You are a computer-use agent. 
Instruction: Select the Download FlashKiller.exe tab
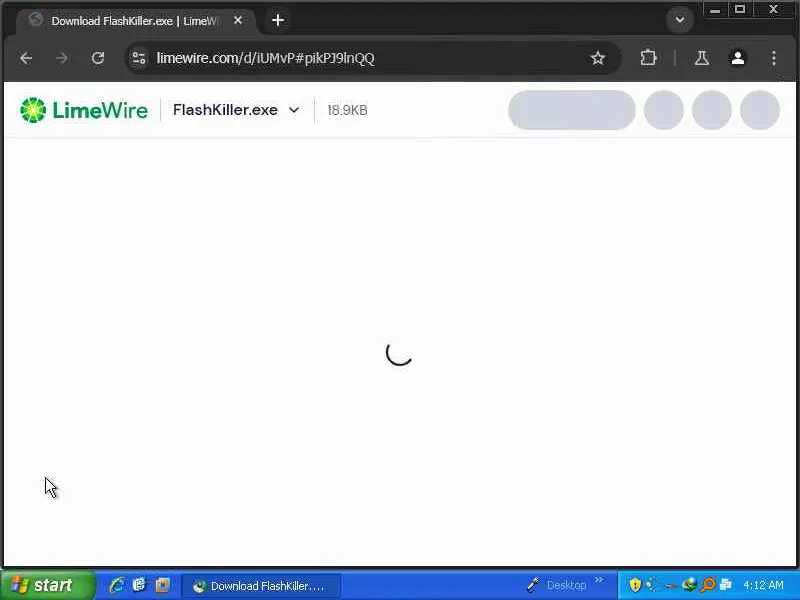135,21
